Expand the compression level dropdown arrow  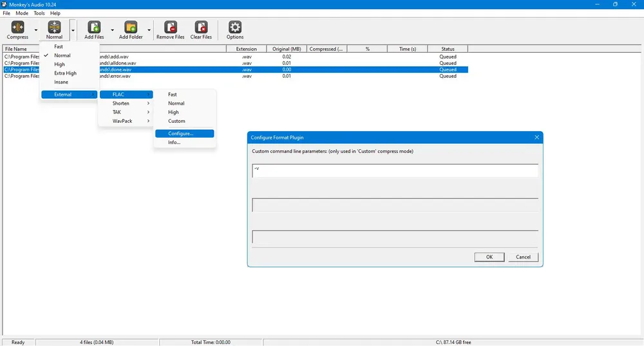(73, 30)
